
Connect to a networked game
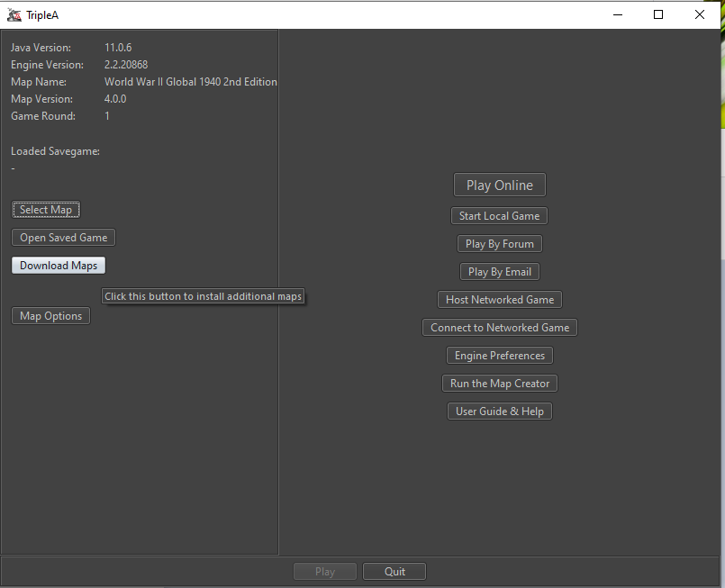point(499,327)
